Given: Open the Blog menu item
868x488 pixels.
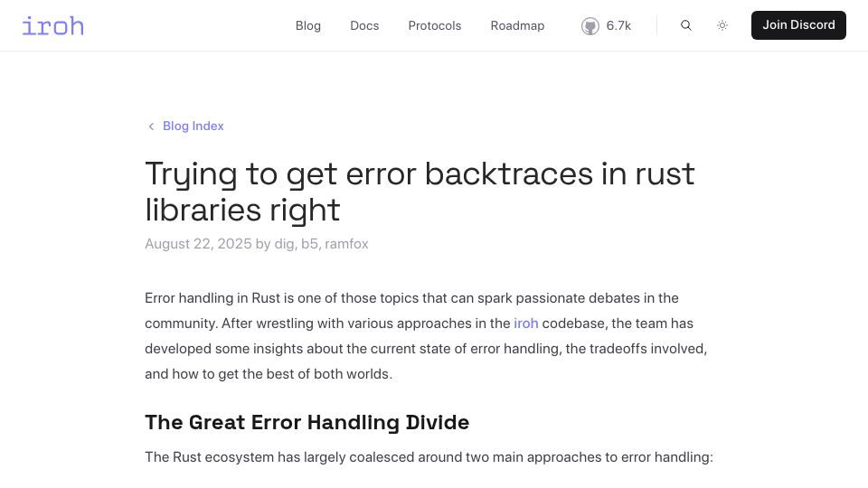Looking at the screenshot, I should tap(307, 26).
